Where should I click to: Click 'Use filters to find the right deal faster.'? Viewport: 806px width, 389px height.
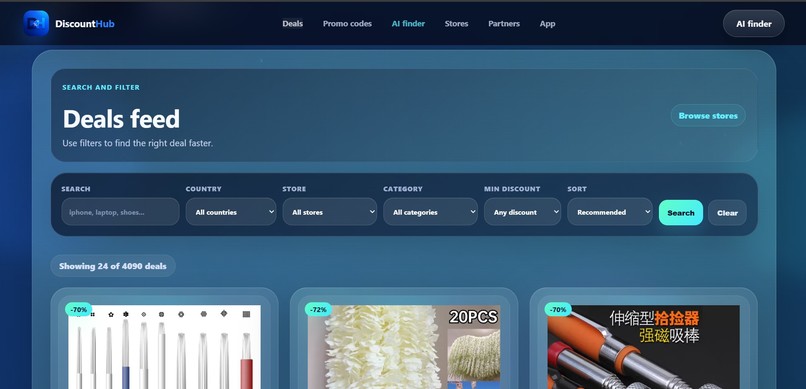(137, 143)
